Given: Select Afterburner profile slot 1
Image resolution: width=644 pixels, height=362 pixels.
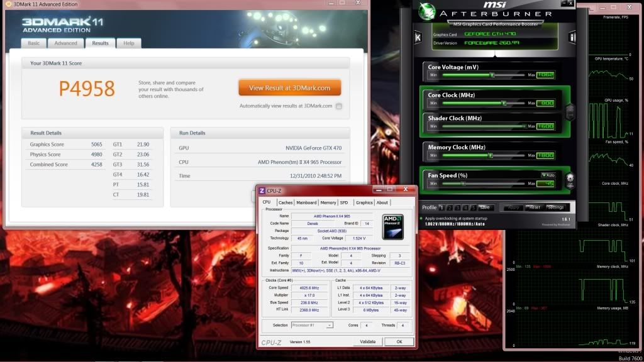Looking at the screenshot, I should pos(441,207).
